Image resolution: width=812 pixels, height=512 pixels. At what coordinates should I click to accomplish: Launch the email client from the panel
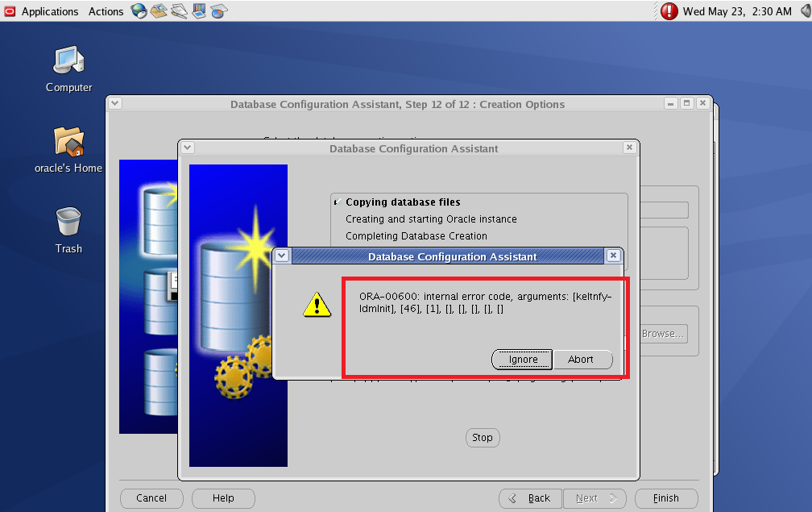(x=159, y=10)
